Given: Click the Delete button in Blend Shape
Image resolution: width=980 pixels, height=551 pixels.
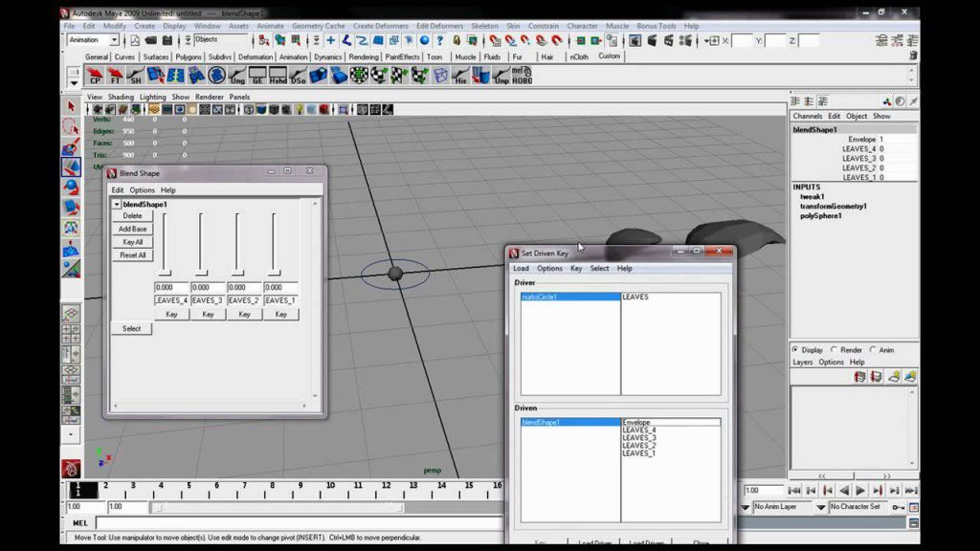Looking at the screenshot, I should (x=132, y=216).
